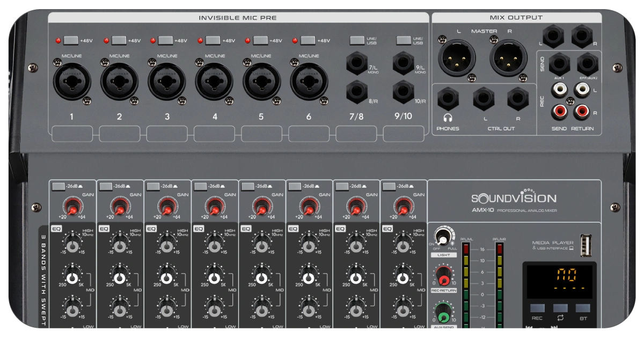644x338 pixels.
Task: Engage the -26dB pad on channel 2
Action: click(x=106, y=186)
